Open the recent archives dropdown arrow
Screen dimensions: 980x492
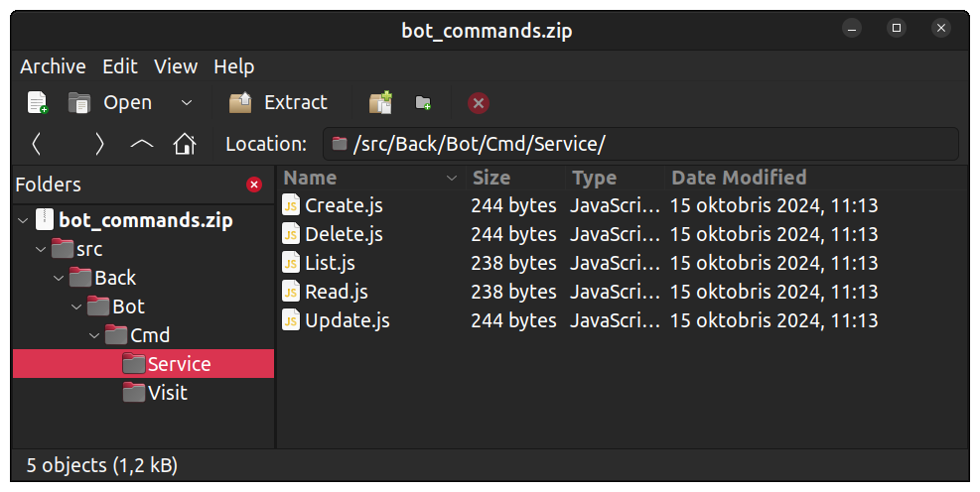click(187, 102)
